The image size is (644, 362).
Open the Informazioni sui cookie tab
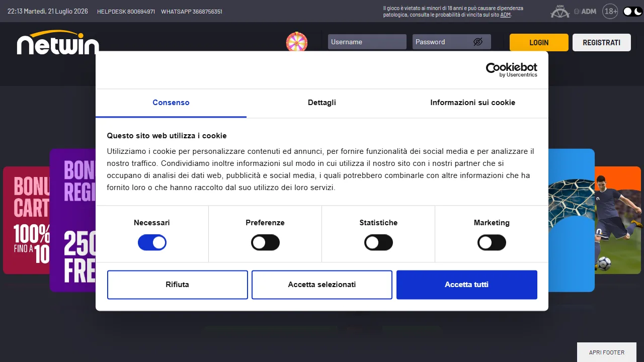(473, 103)
